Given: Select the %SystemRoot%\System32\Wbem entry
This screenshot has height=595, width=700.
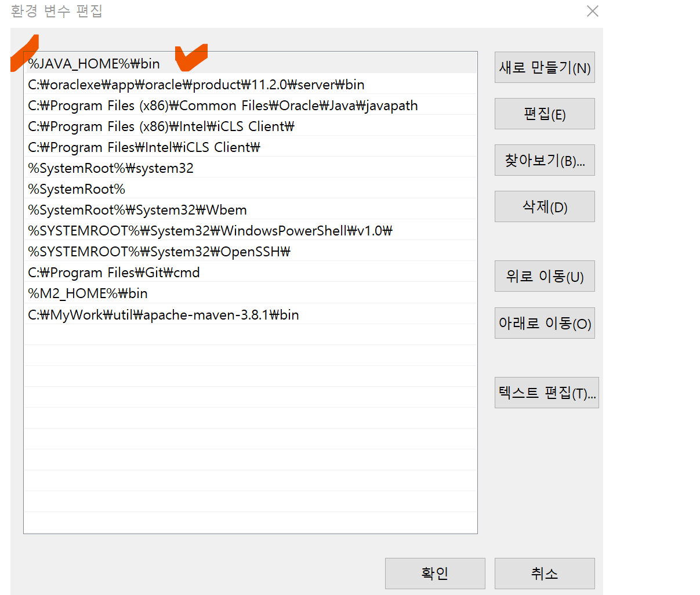Looking at the screenshot, I should click(251, 209).
